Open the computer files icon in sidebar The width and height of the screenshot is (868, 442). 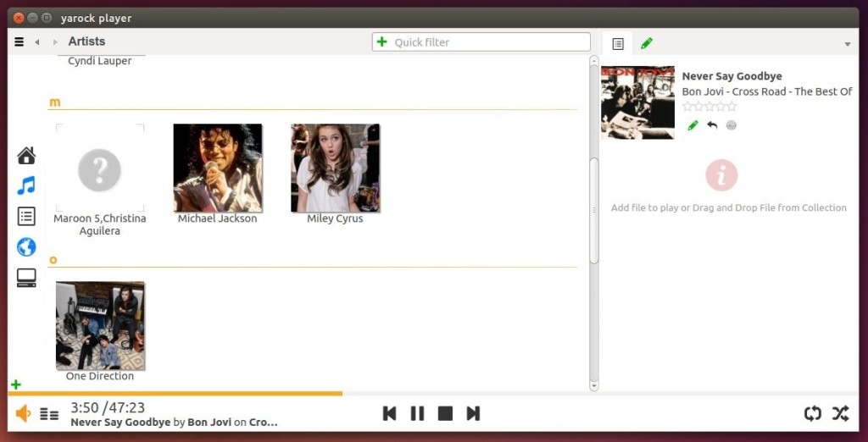point(26,278)
